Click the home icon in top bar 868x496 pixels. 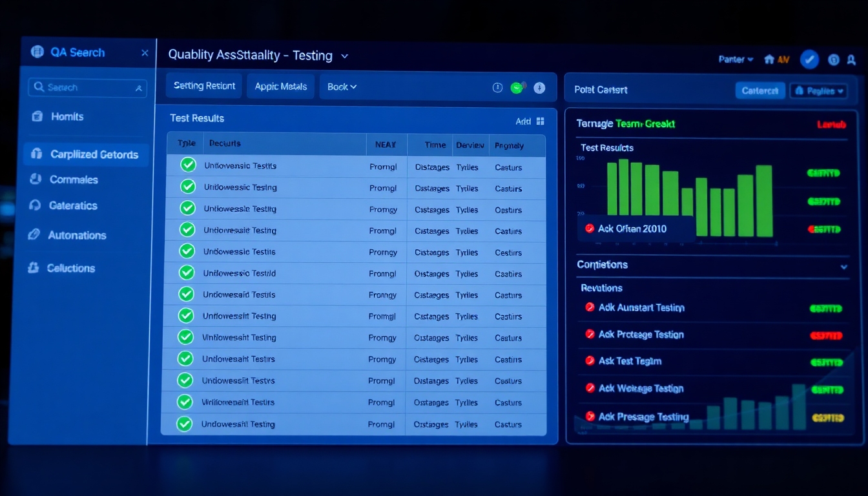coord(769,59)
